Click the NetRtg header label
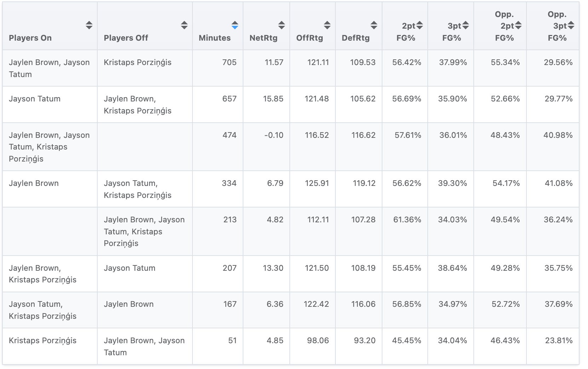This screenshot has height=369, width=588. [x=263, y=38]
